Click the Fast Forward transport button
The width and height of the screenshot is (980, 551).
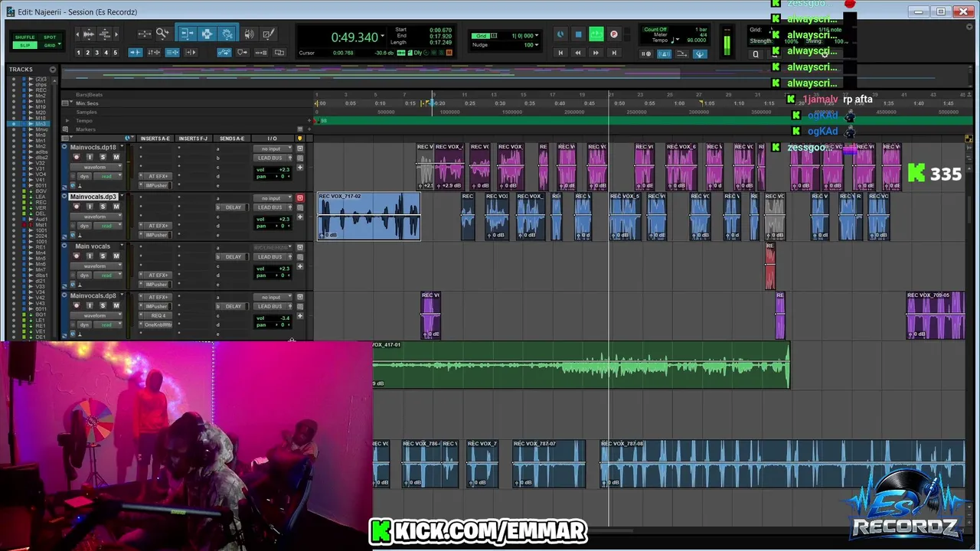click(596, 53)
